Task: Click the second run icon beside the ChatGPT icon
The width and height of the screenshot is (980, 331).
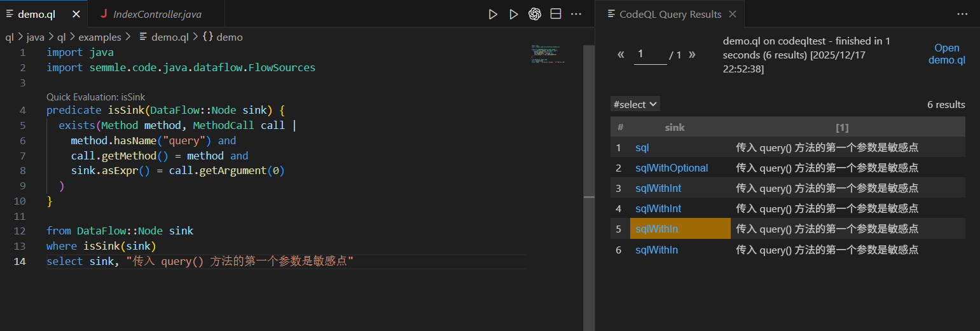Action: [513, 14]
